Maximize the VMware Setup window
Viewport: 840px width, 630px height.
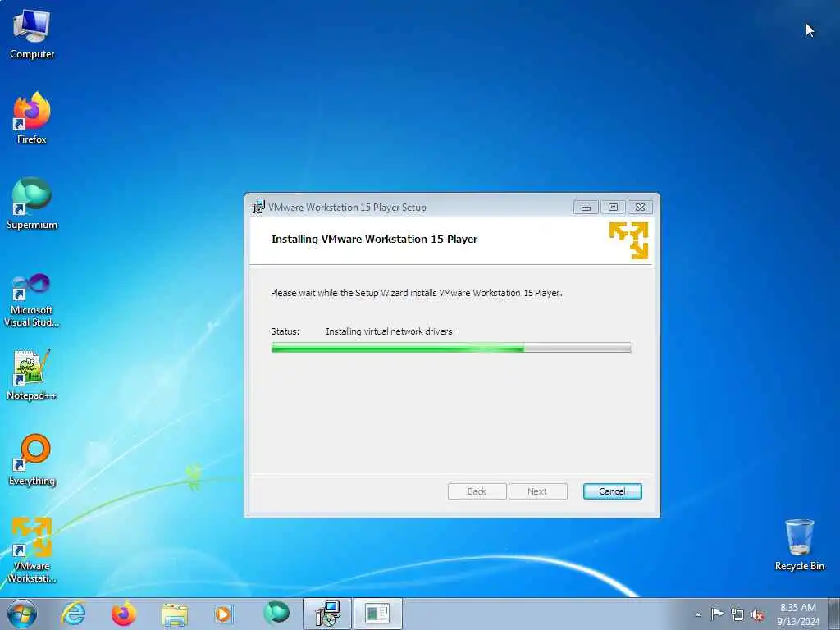(x=613, y=208)
